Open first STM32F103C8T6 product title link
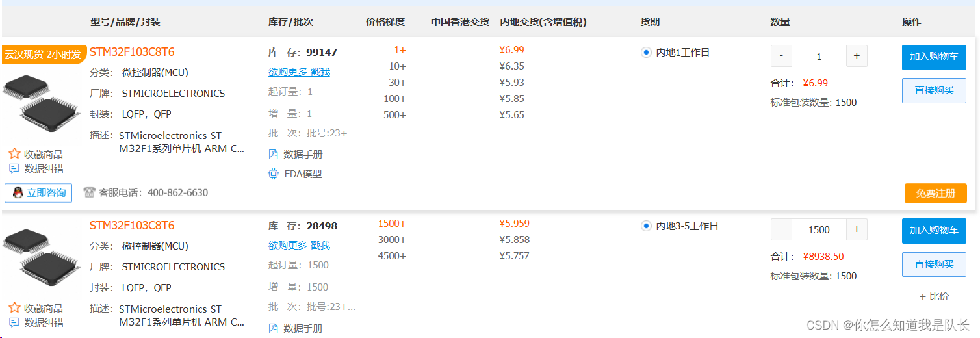The image size is (980, 338). pos(132,52)
